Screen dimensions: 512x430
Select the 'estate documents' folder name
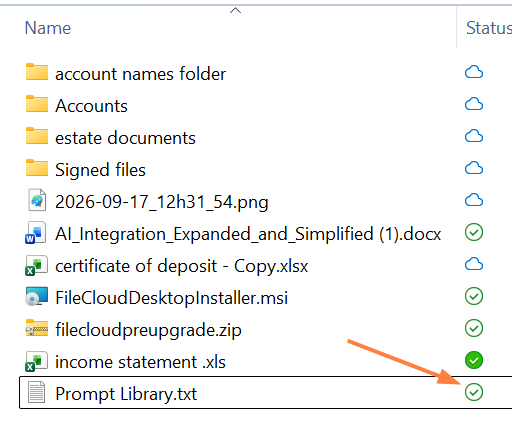(125, 138)
